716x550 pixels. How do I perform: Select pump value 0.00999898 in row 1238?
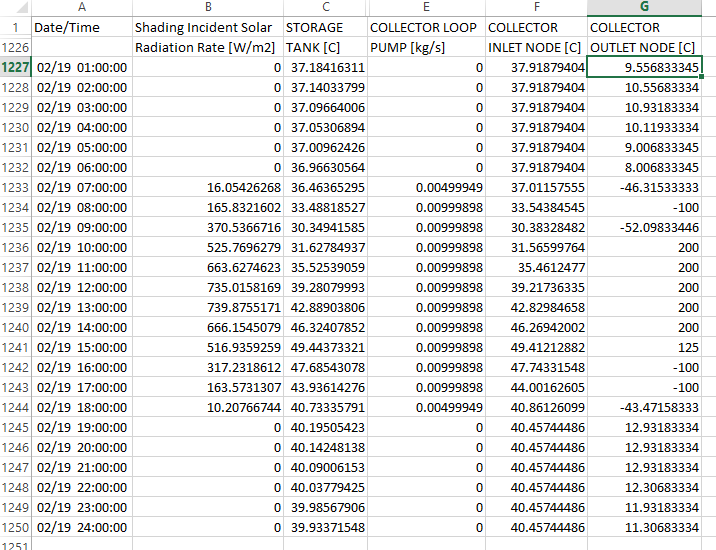tap(426, 287)
